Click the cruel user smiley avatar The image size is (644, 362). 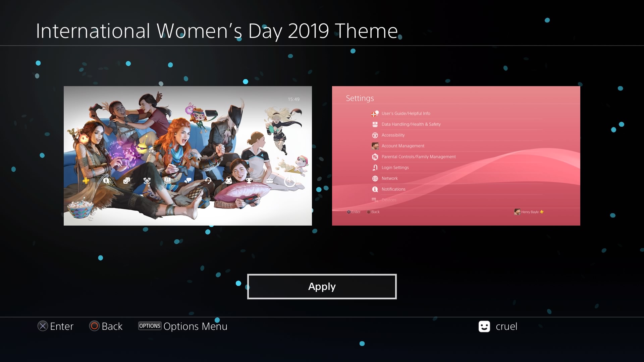484,326
